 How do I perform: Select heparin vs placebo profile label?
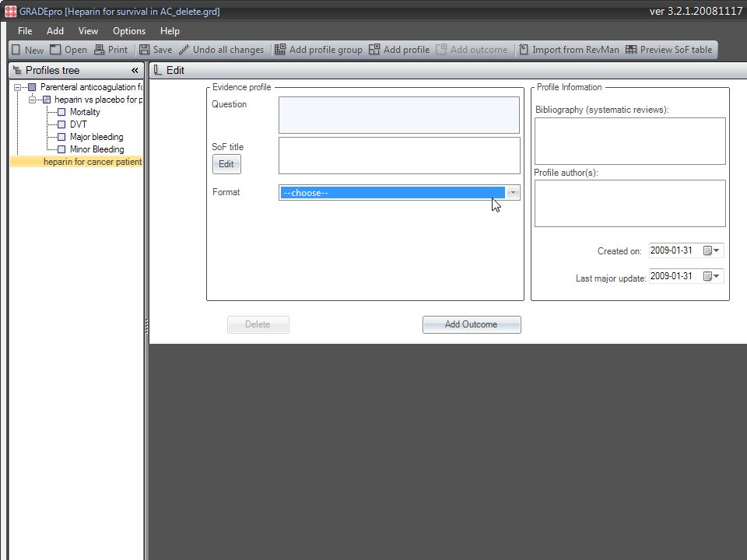(x=98, y=100)
